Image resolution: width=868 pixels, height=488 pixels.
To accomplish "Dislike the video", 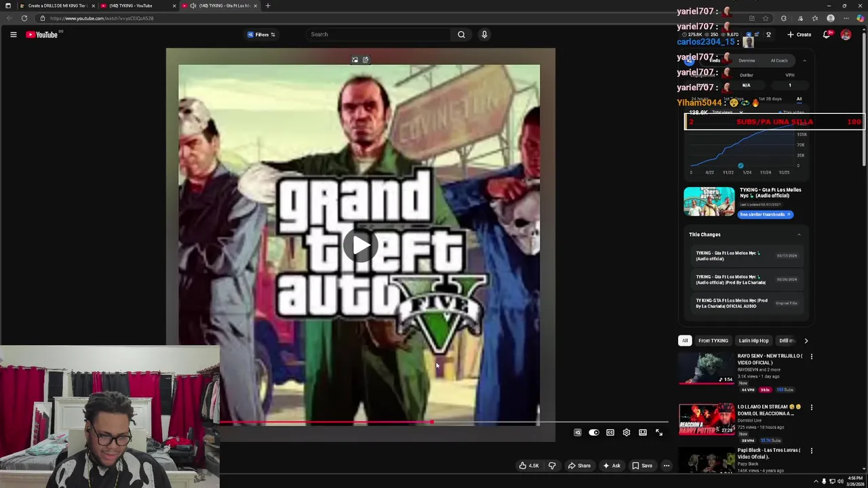I will (x=552, y=466).
